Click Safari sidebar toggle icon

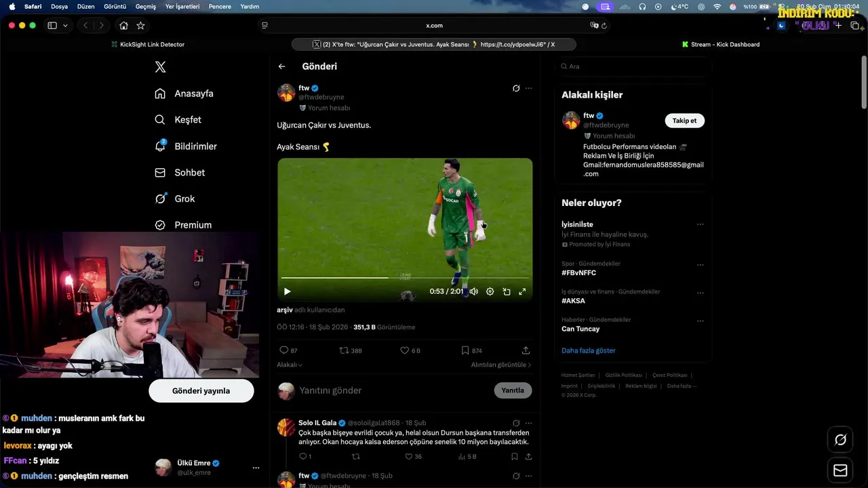[x=52, y=25]
